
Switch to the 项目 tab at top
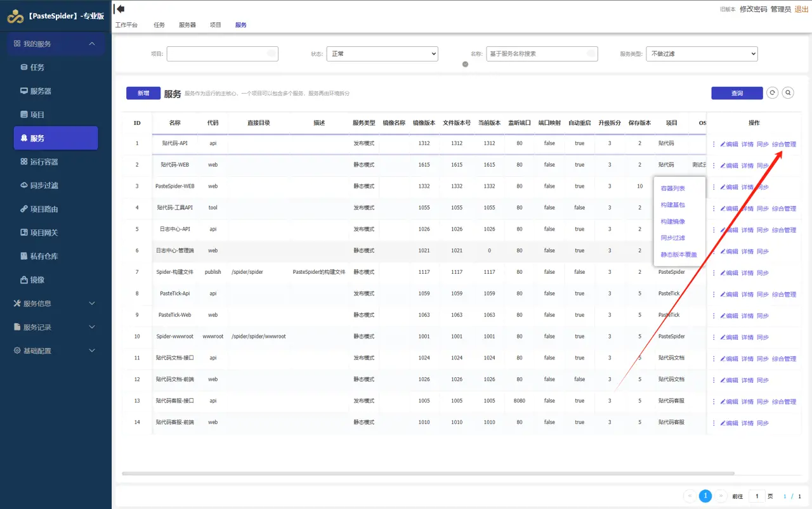216,25
